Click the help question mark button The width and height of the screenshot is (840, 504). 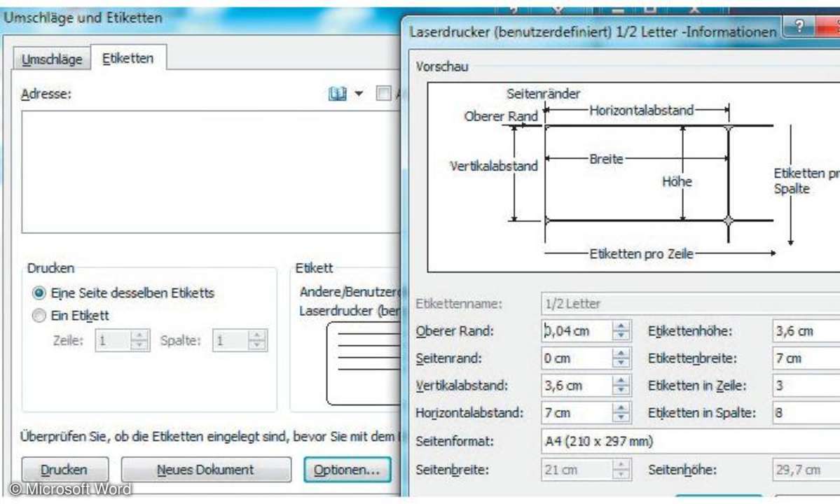(799, 26)
